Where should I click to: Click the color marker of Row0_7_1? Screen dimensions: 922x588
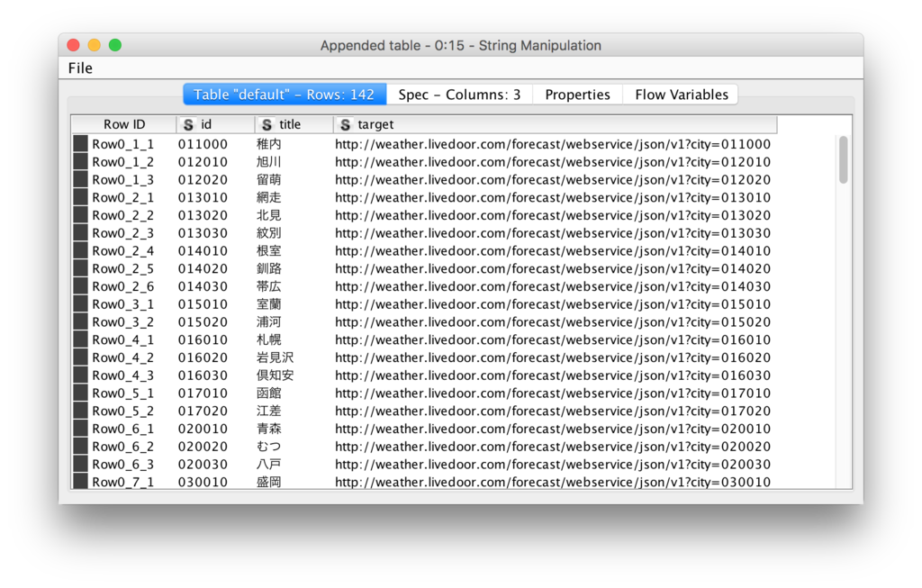coord(80,482)
